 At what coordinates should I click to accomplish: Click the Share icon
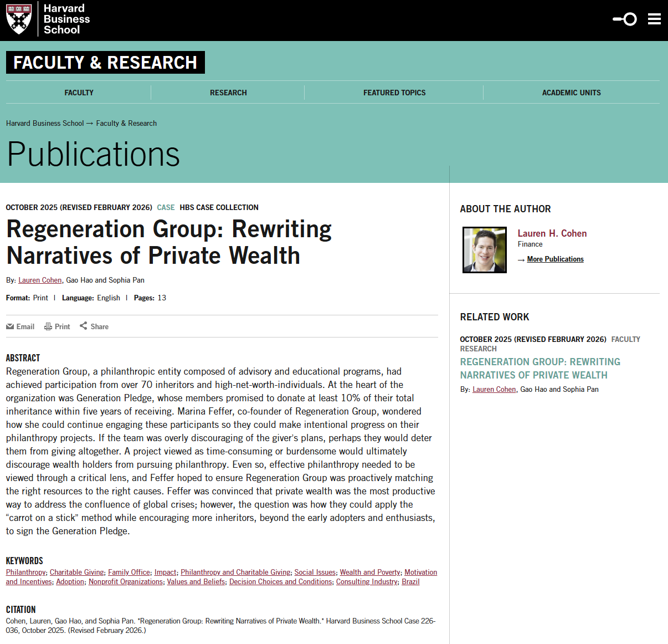(84, 326)
